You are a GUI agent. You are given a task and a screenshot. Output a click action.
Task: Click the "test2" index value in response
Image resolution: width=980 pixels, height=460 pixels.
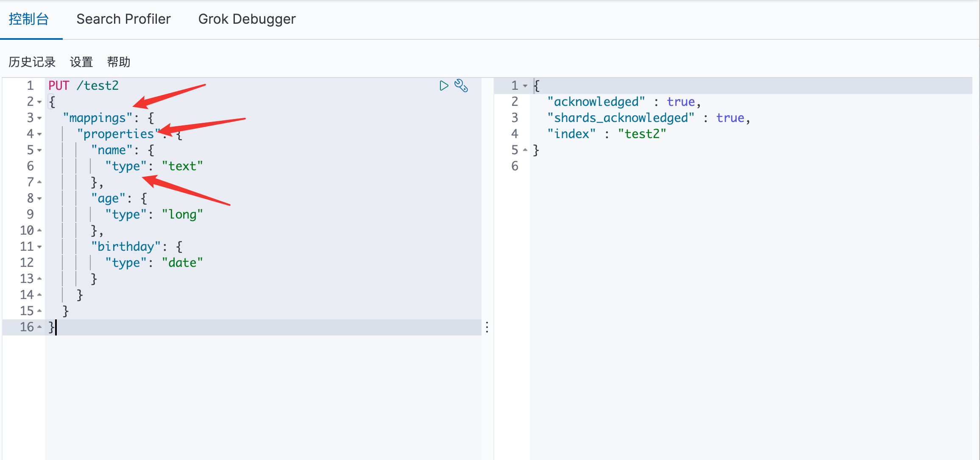tap(642, 134)
